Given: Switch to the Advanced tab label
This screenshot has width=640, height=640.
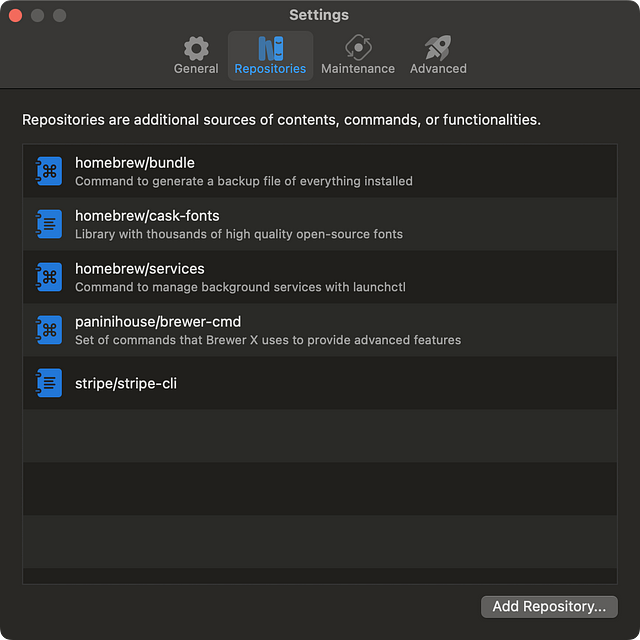Looking at the screenshot, I should click(438, 69).
